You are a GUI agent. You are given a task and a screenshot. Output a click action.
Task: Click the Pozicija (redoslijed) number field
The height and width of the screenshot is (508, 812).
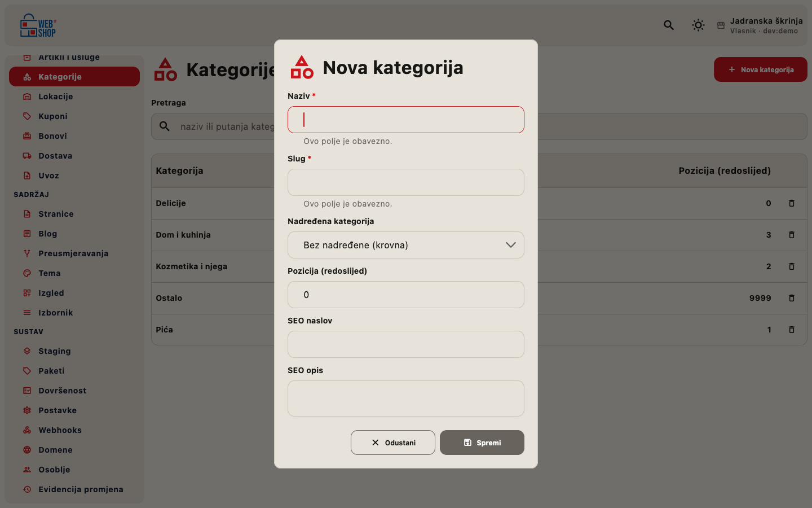coord(406,295)
